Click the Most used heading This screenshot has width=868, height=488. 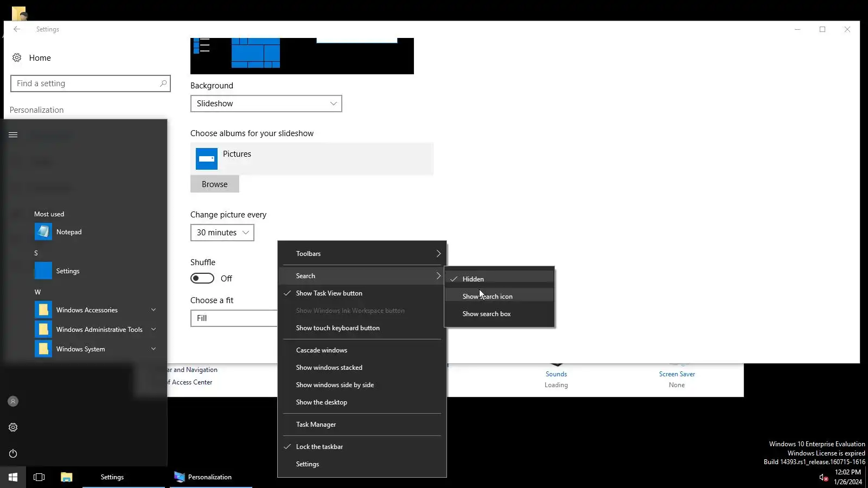(49, 214)
